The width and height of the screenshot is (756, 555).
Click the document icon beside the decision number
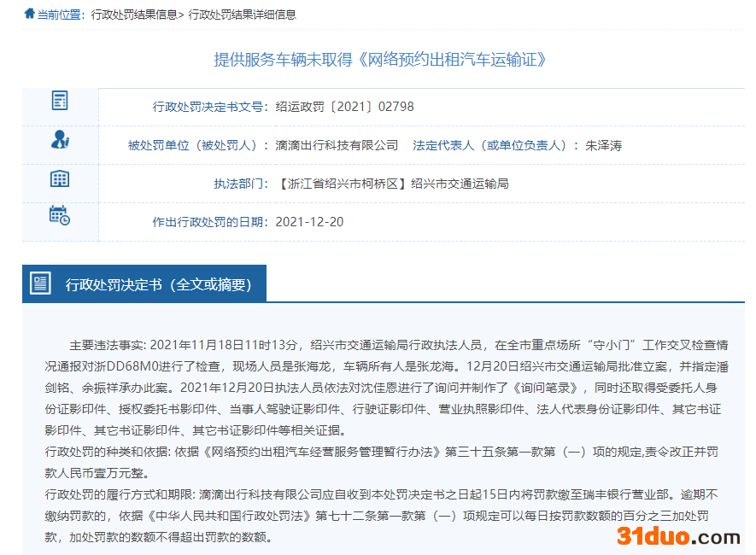[60, 101]
